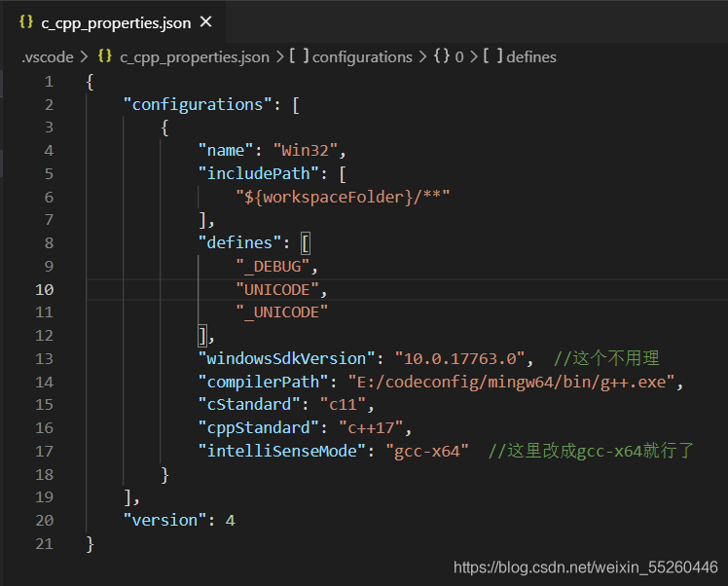The image size is (728, 586).
Task: Click the "version" key on line 20
Action: pyautogui.click(x=164, y=521)
